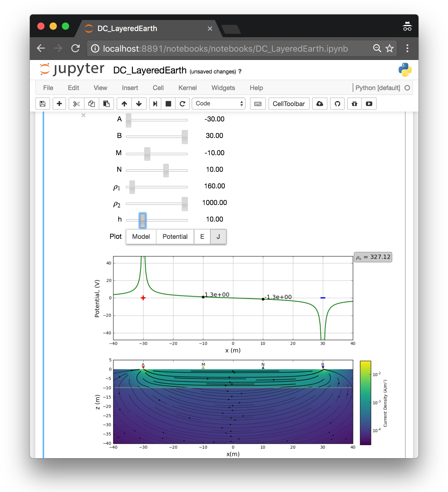This screenshot has height=492, width=448.
Task: Click the GitHub icon in toolbar
Action: point(337,104)
